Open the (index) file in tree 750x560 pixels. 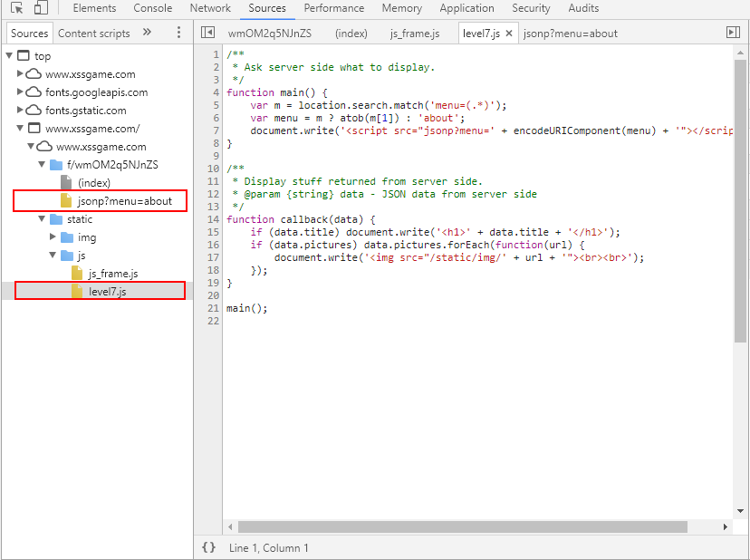point(94,183)
